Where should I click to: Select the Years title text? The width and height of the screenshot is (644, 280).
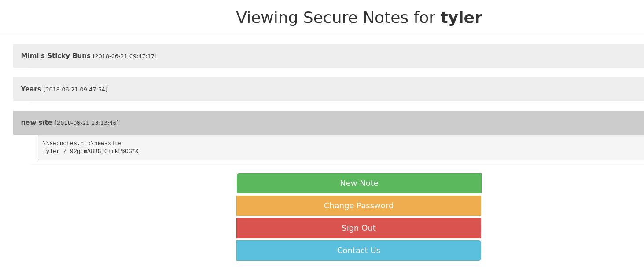(x=31, y=89)
